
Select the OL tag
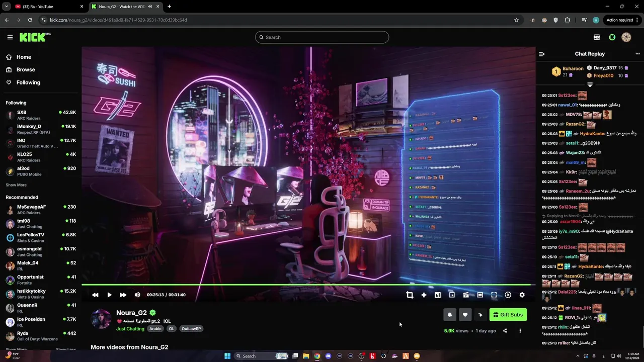point(172,329)
